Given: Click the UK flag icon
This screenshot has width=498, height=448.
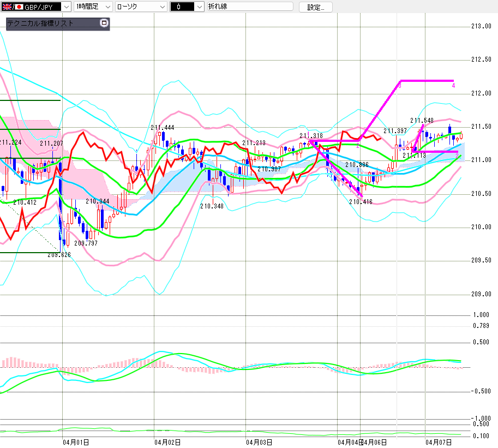Looking at the screenshot, I should pyautogui.click(x=6, y=7).
